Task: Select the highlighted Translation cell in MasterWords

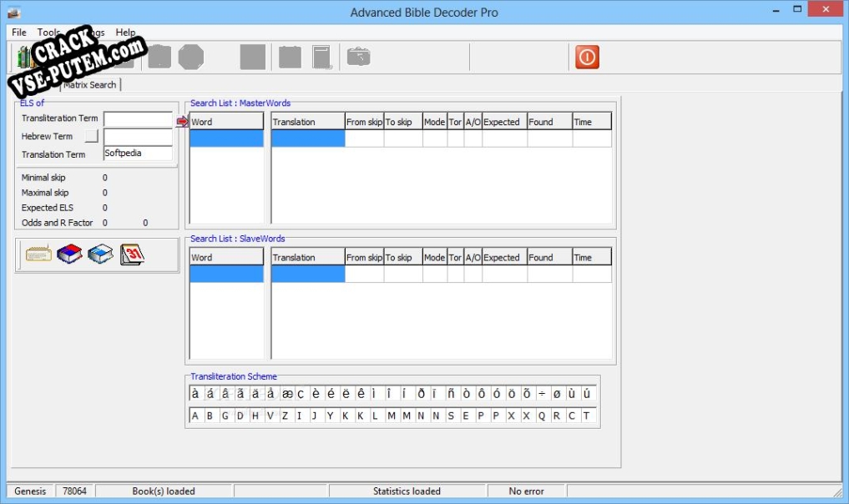Action: tap(308, 139)
